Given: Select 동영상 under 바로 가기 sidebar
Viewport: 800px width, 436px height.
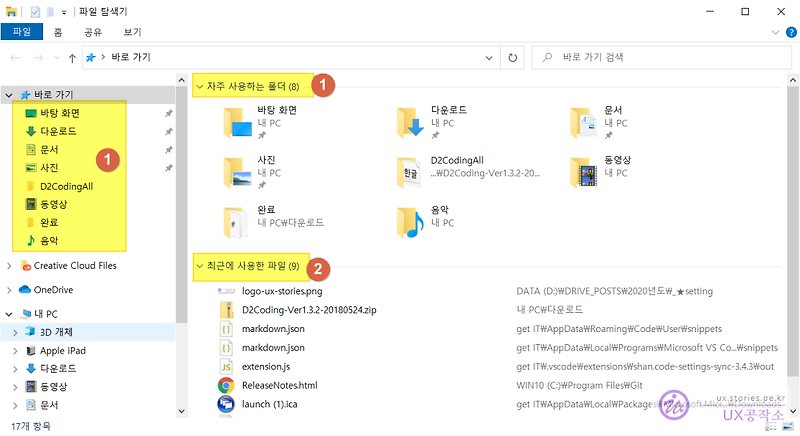Looking at the screenshot, I should (54, 204).
